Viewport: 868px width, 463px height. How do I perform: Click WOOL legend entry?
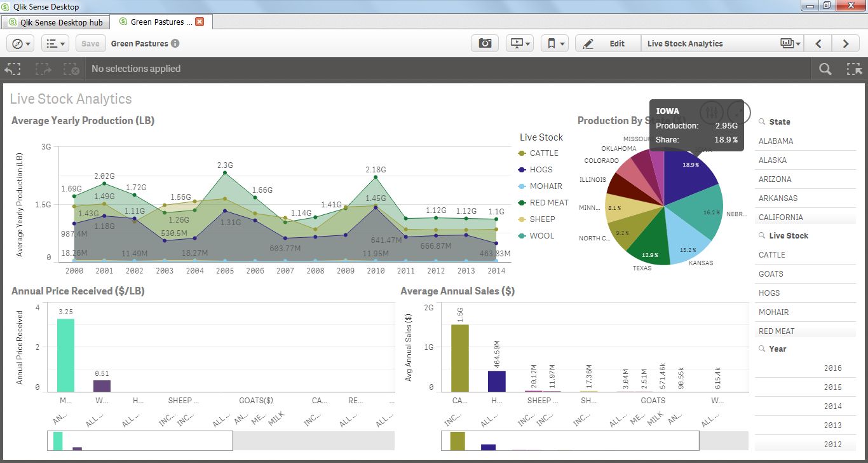(537, 236)
